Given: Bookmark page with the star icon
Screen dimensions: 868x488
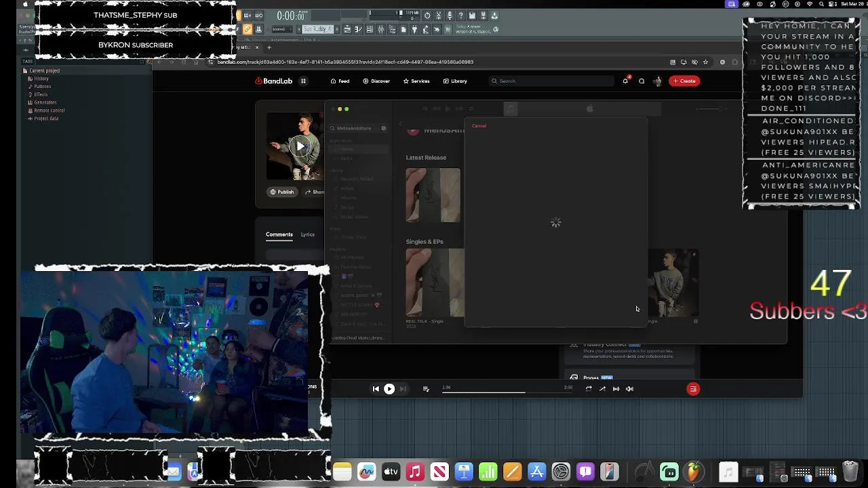Looking at the screenshot, I should click(705, 62).
